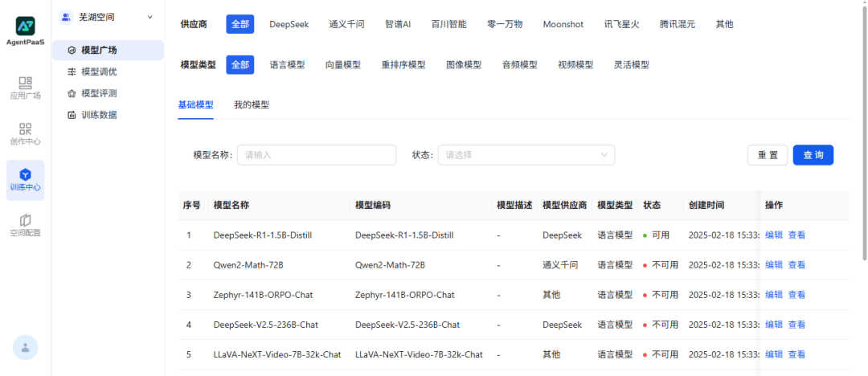Image resolution: width=868 pixels, height=376 pixels.
Task: Select the 基础模型 tab
Action: pos(195,104)
